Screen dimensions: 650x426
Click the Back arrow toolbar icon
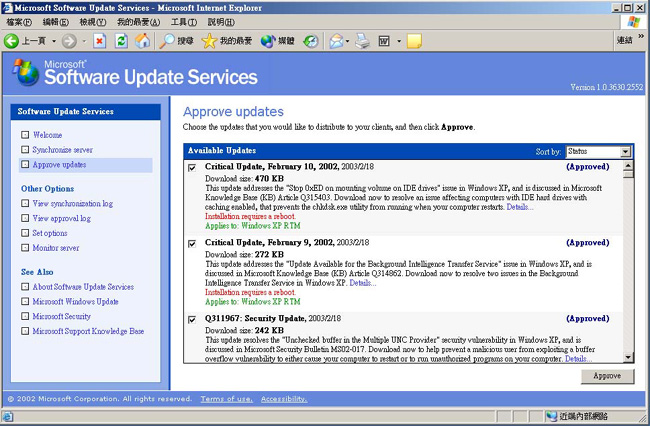tap(11, 41)
